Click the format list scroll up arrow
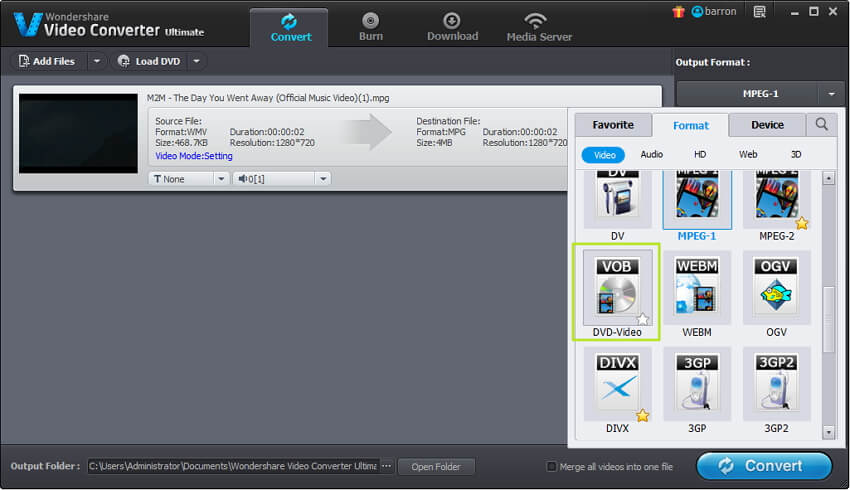Viewport: 850px width, 490px height. [828, 178]
